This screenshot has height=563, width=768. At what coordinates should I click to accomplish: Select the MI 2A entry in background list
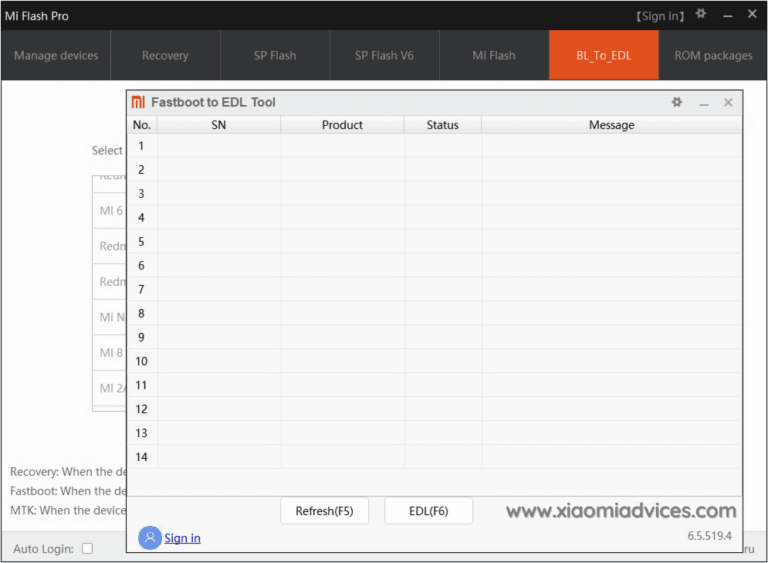click(110, 388)
